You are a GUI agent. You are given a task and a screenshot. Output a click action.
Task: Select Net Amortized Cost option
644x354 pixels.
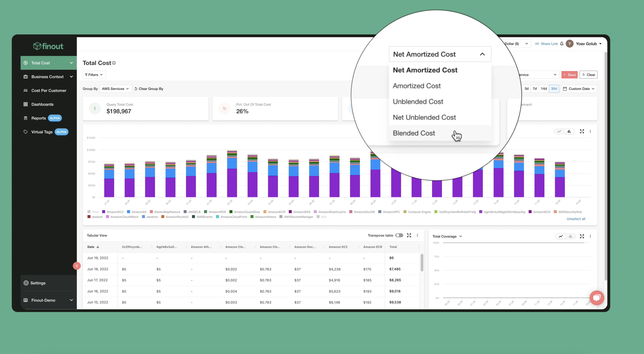pos(425,70)
